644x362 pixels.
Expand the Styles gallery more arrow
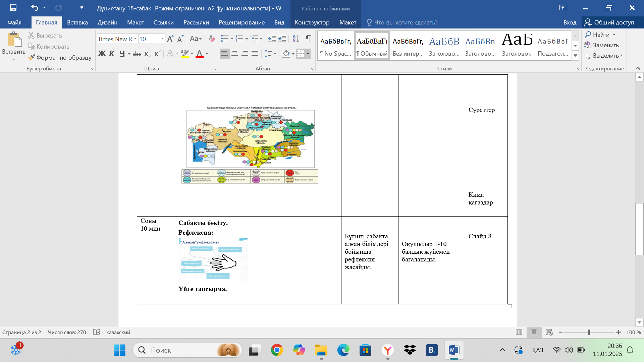575,56
